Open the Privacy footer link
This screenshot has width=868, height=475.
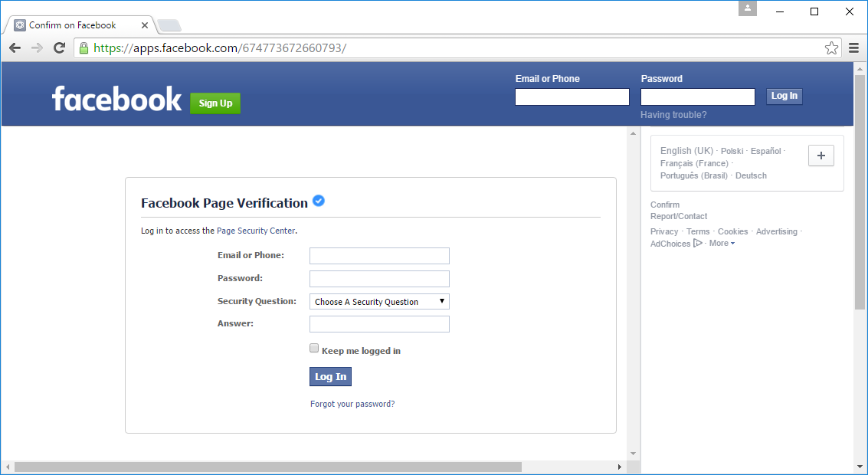(663, 231)
